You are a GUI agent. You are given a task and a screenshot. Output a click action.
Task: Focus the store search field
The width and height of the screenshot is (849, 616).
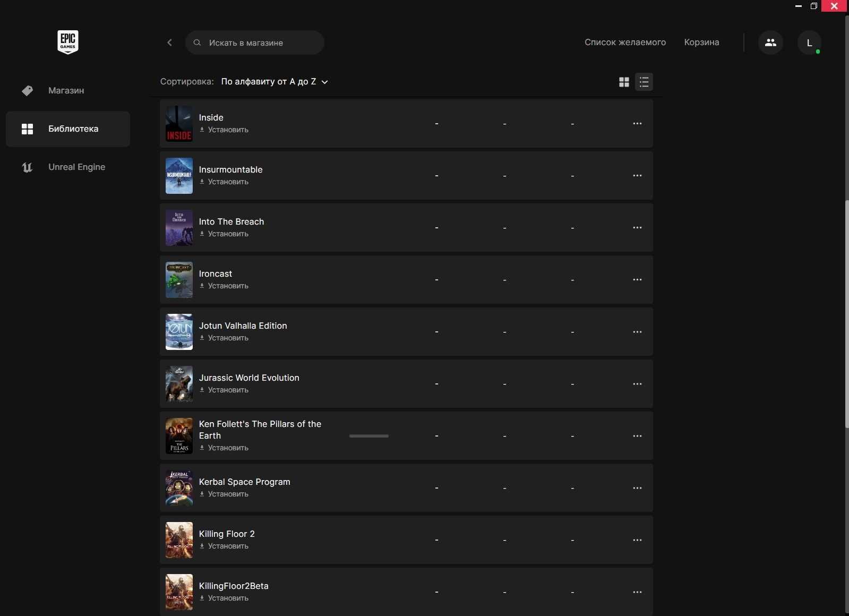(x=255, y=42)
